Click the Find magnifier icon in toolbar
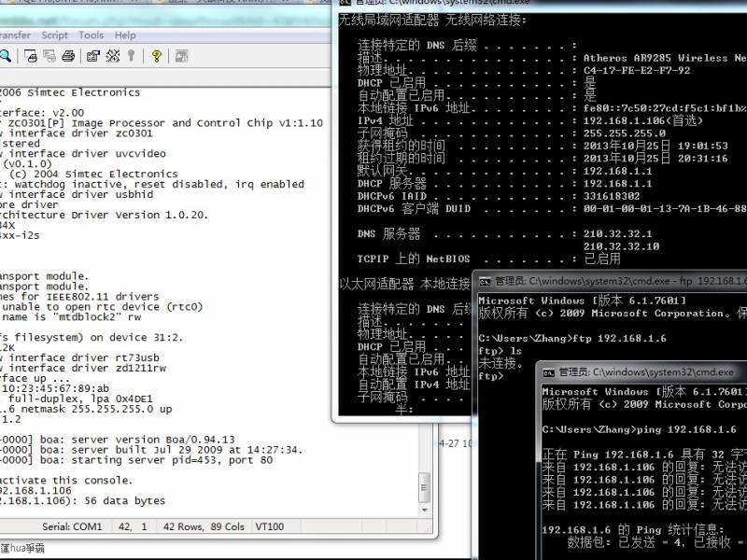 pyautogui.click(x=5, y=56)
